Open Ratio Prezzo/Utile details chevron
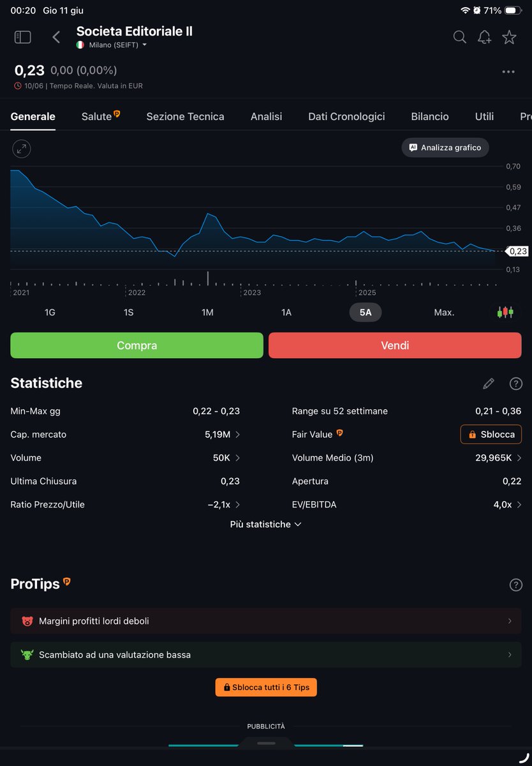 (237, 505)
